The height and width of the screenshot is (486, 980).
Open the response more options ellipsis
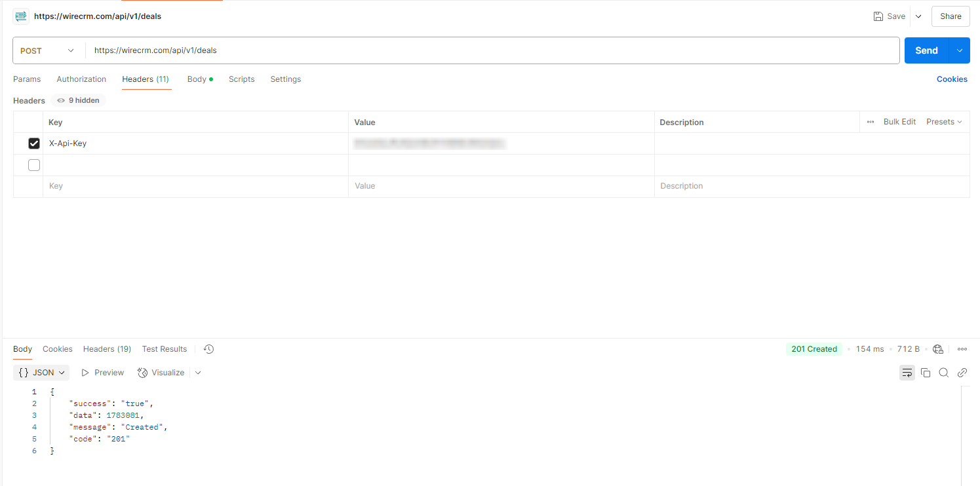962,349
